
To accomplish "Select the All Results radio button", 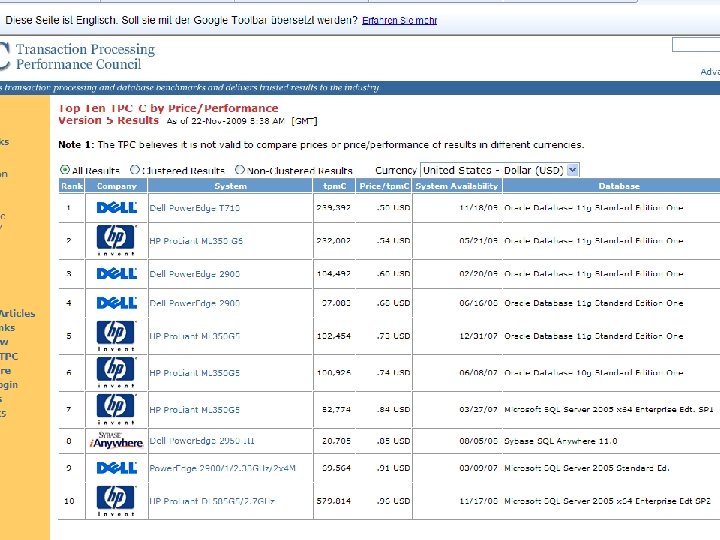I will pyautogui.click(x=65, y=169).
